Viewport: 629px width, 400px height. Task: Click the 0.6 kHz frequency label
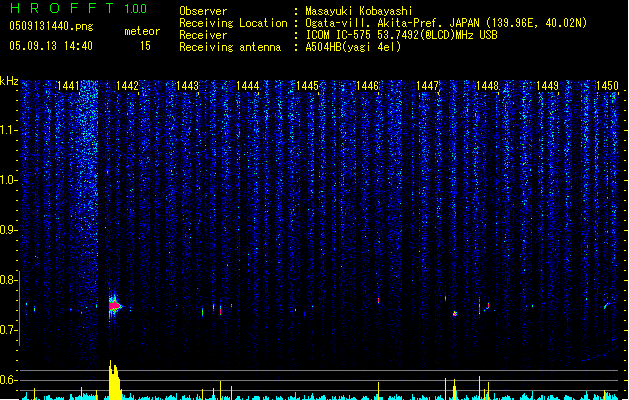point(8,380)
